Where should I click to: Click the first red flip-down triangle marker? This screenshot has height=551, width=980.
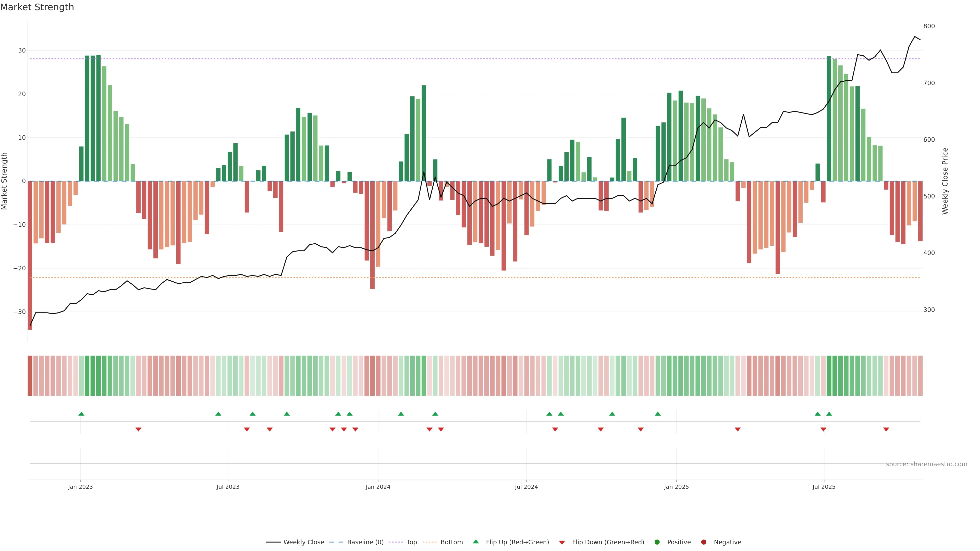click(x=139, y=429)
